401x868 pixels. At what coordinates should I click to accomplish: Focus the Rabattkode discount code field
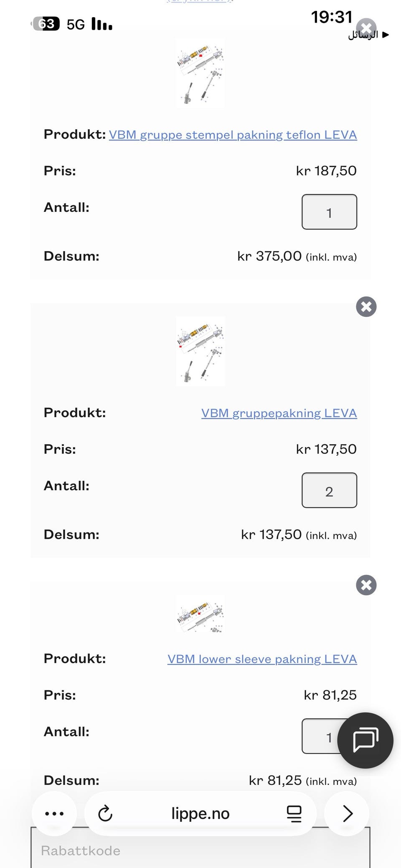(x=200, y=850)
